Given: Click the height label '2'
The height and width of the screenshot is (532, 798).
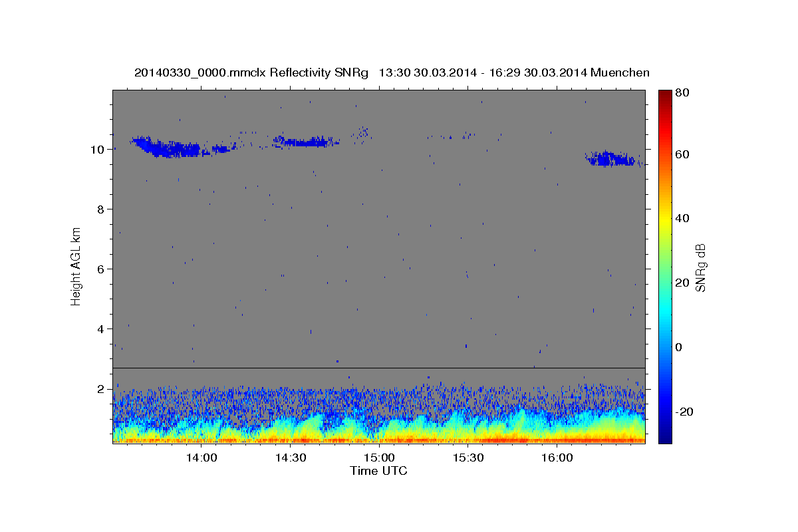Looking at the screenshot, I should point(101,388).
